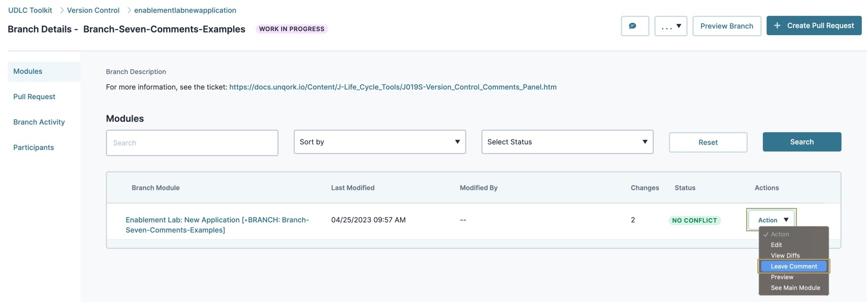Select Leave Comment menu option
The height and width of the screenshot is (302, 868).
pyautogui.click(x=793, y=266)
